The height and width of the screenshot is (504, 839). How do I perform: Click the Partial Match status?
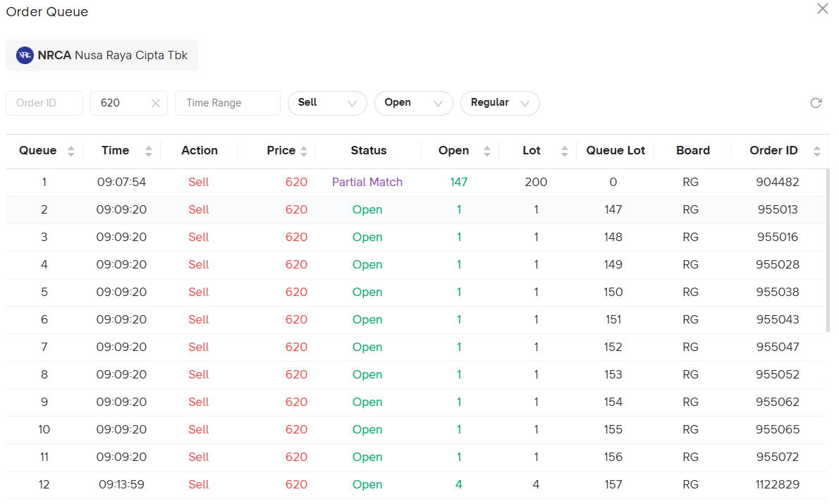coord(367,182)
